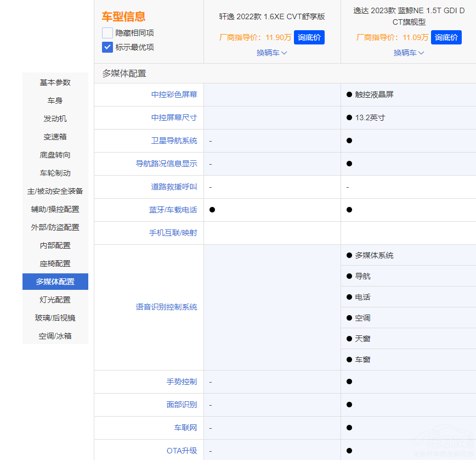
Task: Check the 隐藏相同项 checkbox
Action: [x=107, y=33]
